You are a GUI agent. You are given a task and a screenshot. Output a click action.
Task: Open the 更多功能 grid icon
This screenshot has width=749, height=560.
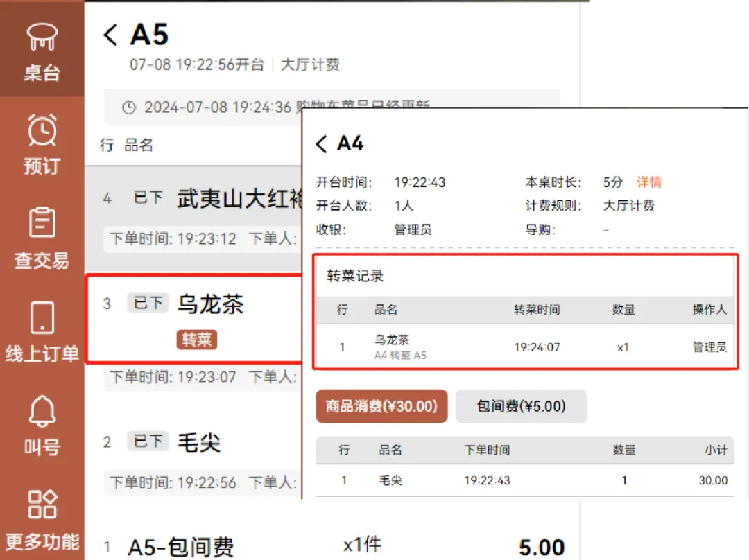(42, 505)
